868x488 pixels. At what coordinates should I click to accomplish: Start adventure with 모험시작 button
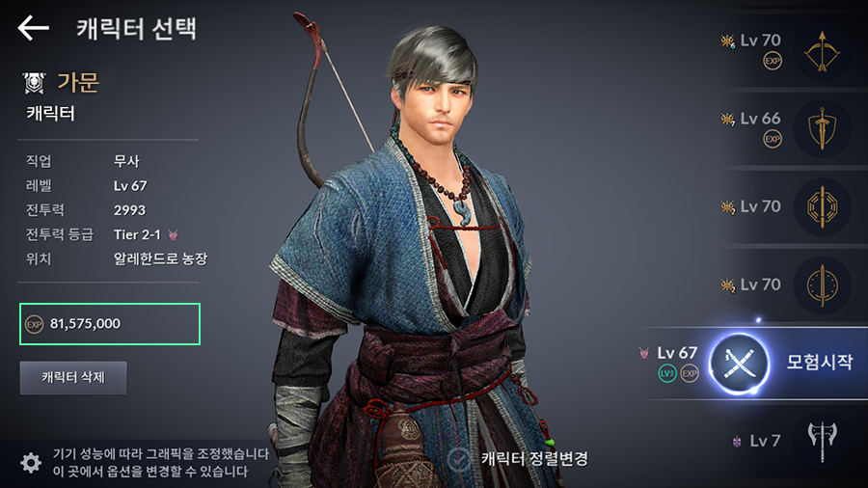(x=819, y=362)
